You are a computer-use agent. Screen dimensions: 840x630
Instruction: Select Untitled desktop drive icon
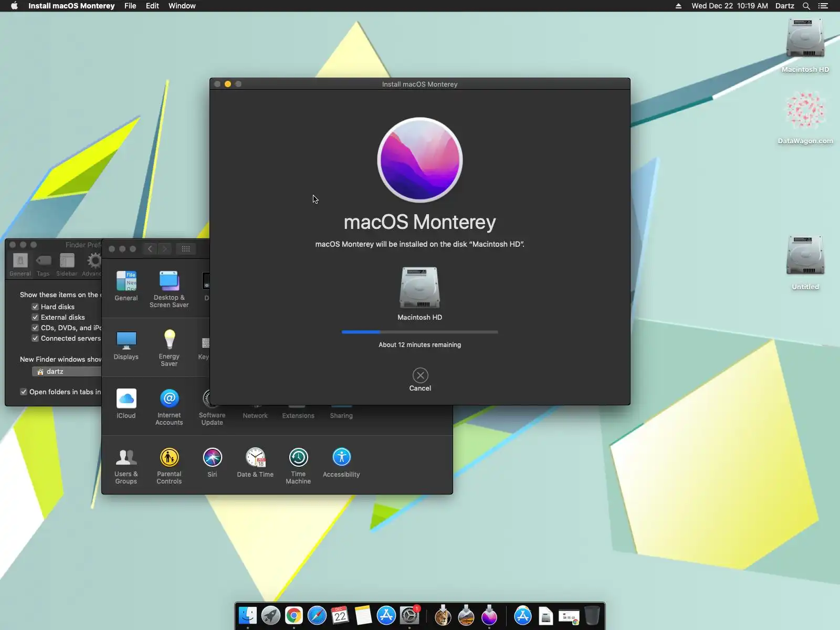tap(805, 262)
